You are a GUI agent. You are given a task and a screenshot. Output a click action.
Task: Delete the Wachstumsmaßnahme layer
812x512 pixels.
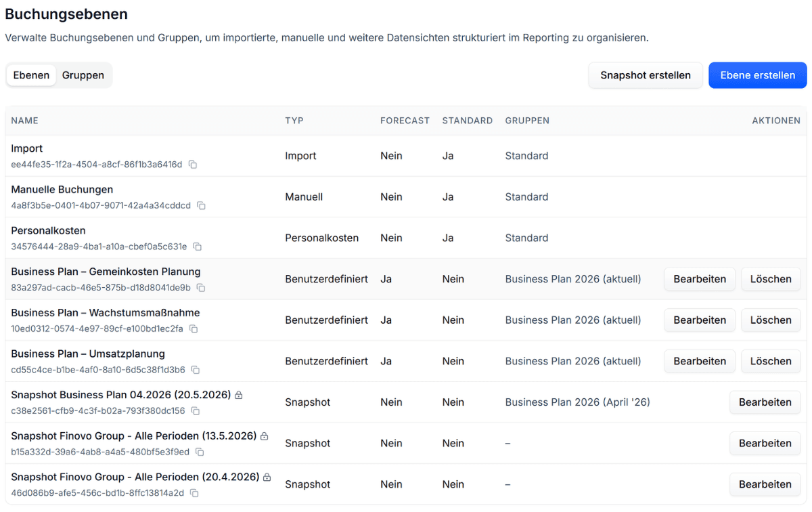pyautogui.click(x=771, y=320)
